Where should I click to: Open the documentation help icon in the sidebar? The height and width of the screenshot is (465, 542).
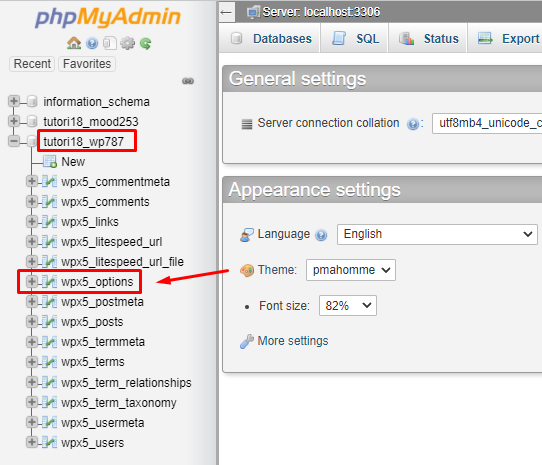92,43
